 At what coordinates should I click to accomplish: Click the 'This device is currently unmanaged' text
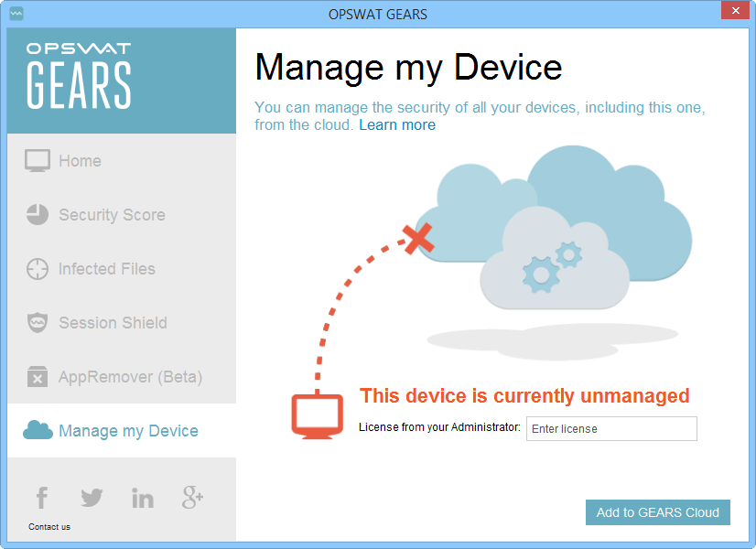pyautogui.click(x=524, y=395)
